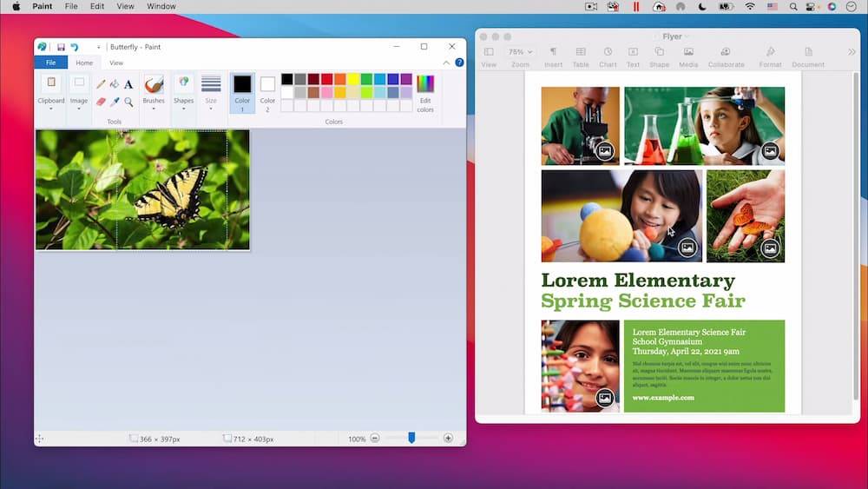Click the Paint zoom slider handle

coord(411,438)
